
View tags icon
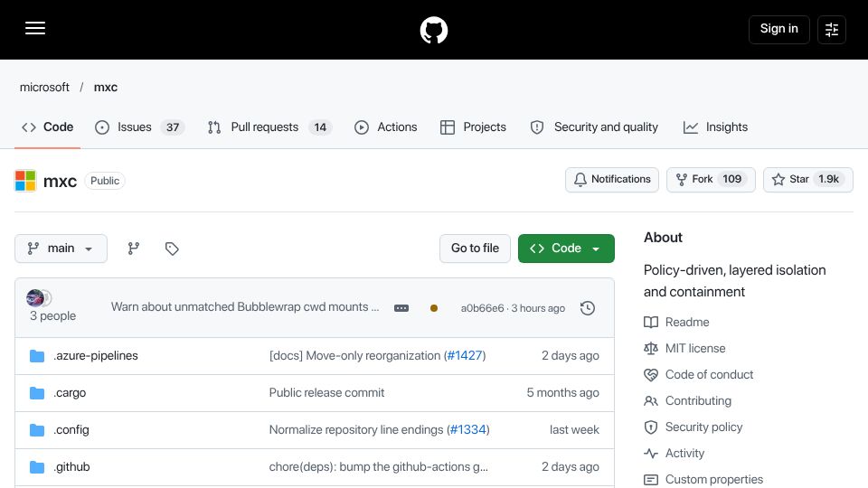point(172,249)
